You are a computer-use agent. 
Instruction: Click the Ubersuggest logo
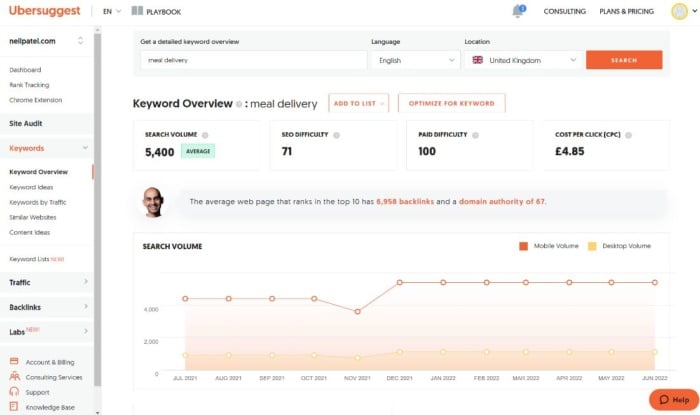pos(45,11)
